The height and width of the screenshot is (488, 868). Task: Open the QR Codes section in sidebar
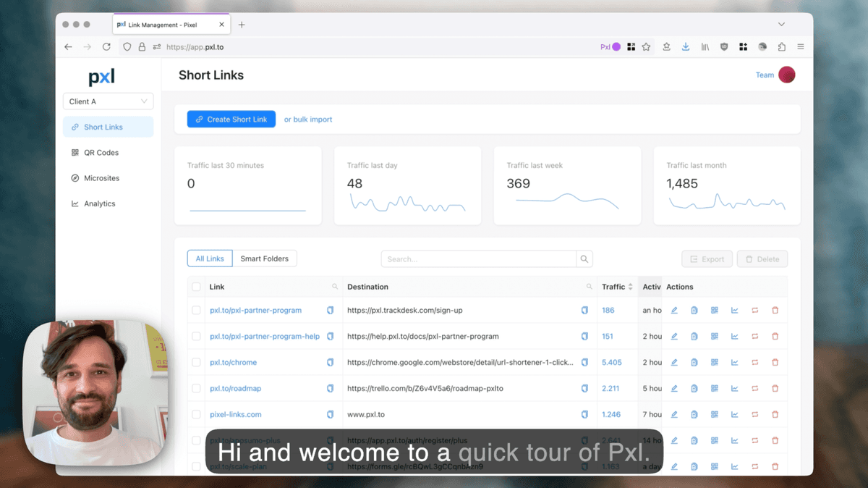pos(100,152)
